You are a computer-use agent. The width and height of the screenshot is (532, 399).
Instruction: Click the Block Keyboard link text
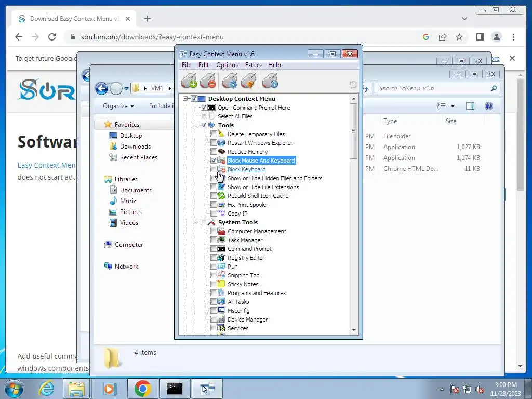click(246, 169)
